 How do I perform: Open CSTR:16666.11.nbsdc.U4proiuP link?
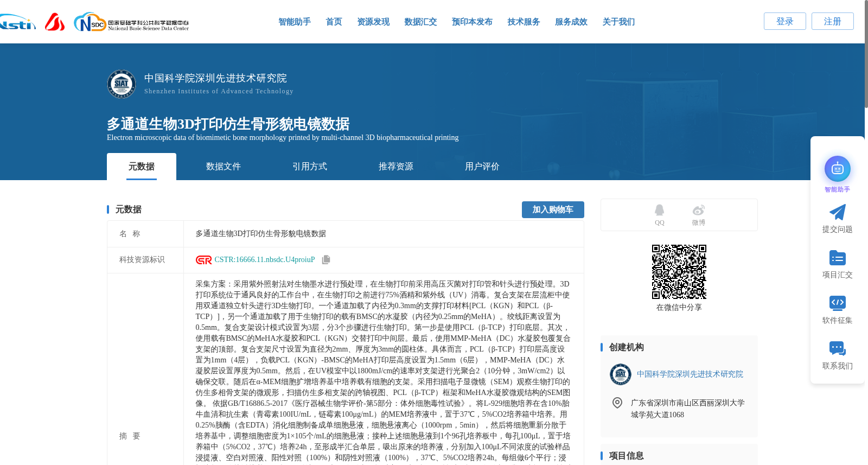pos(265,260)
